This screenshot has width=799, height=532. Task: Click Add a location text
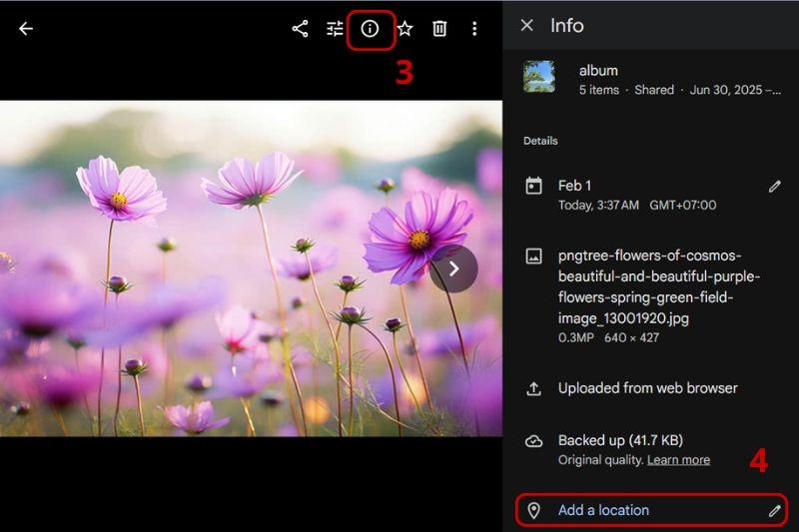pyautogui.click(x=603, y=510)
